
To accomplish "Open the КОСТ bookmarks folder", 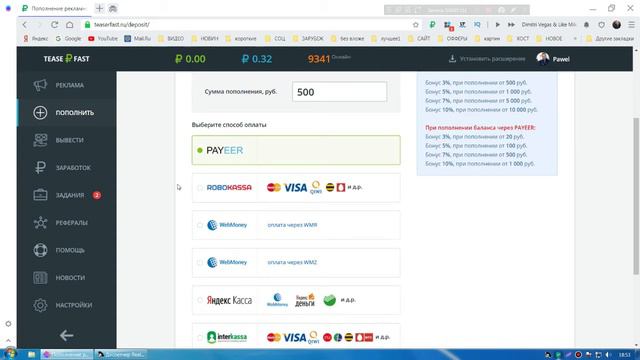I will (x=518, y=38).
